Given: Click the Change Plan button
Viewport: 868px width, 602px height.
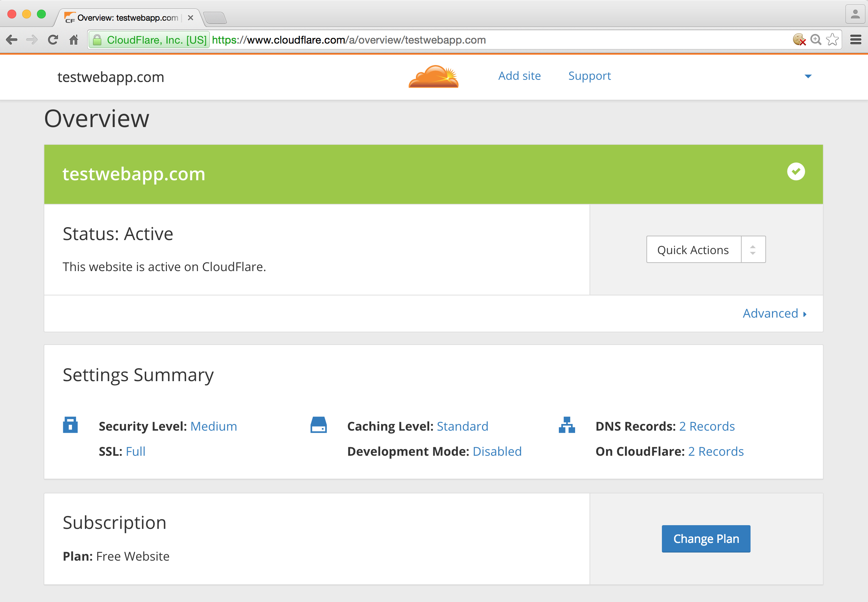Looking at the screenshot, I should [705, 538].
